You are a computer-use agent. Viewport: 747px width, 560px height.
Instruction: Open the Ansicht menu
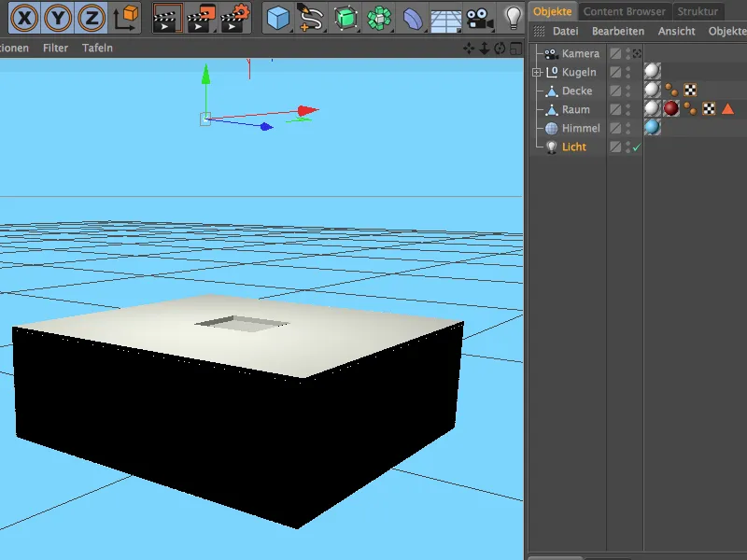pyautogui.click(x=676, y=31)
